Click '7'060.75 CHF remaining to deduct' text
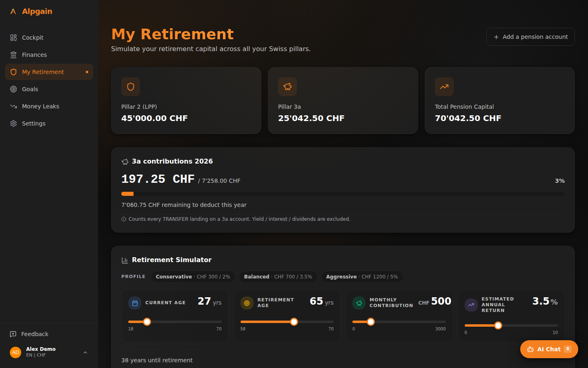 click(184, 205)
